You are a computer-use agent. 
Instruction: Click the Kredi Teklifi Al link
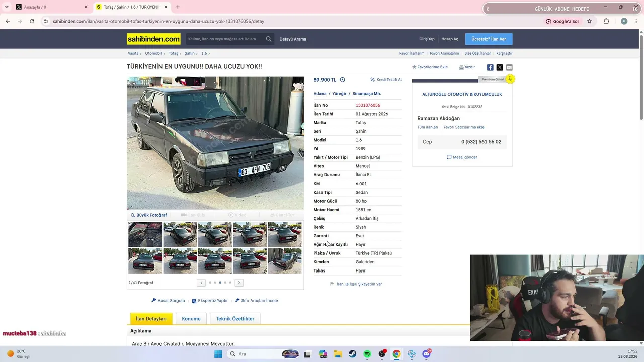pos(386,80)
